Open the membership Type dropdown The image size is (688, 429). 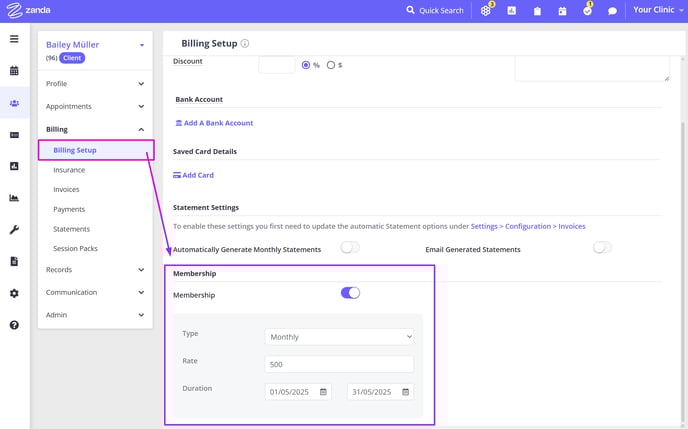tap(339, 337)
